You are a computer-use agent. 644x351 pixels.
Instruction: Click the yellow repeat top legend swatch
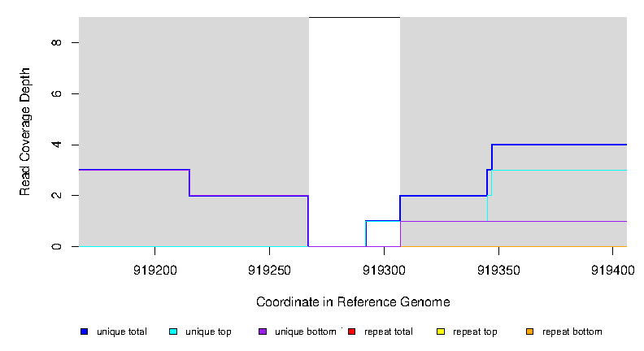(441, 331)
